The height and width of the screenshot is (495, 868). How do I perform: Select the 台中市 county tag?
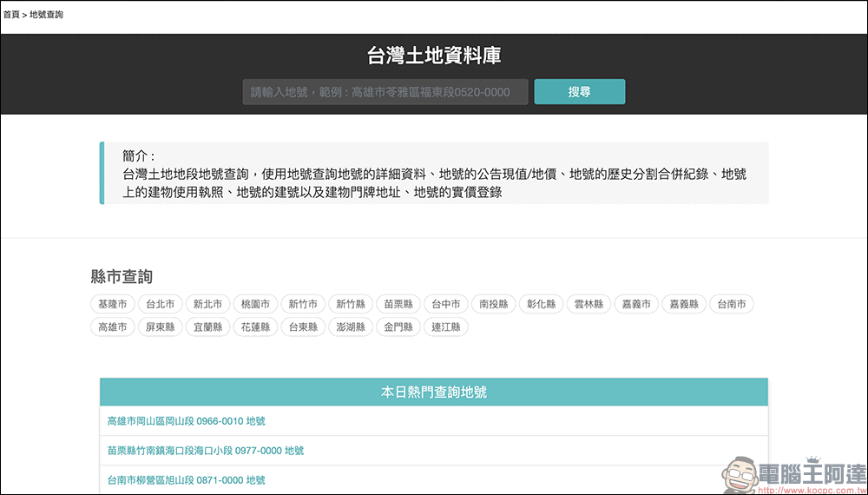pos(446,304)
